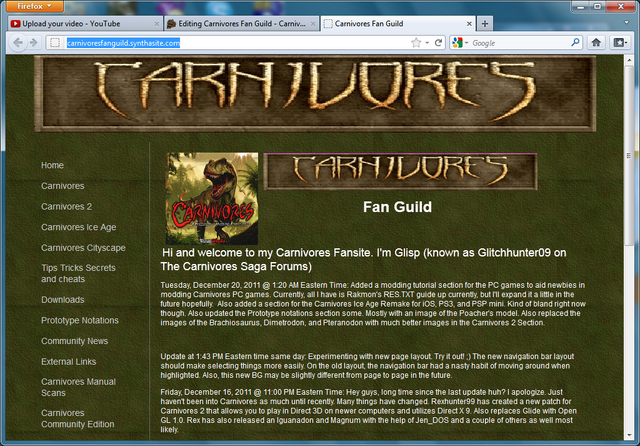The height and width of the screenshot is (446, 640).
Task: Open the Carnivores Community Edition link
Action: click(x=78, y=419)
